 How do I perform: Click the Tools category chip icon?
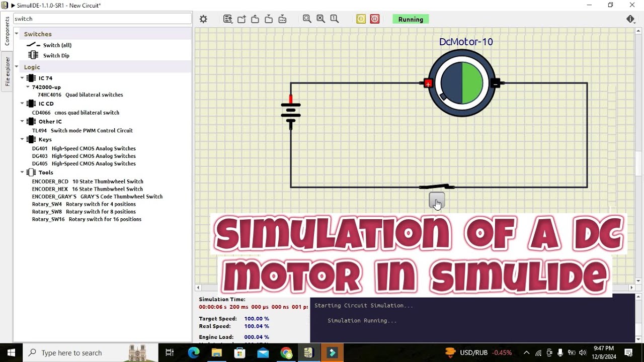click(x=31, y=172)
